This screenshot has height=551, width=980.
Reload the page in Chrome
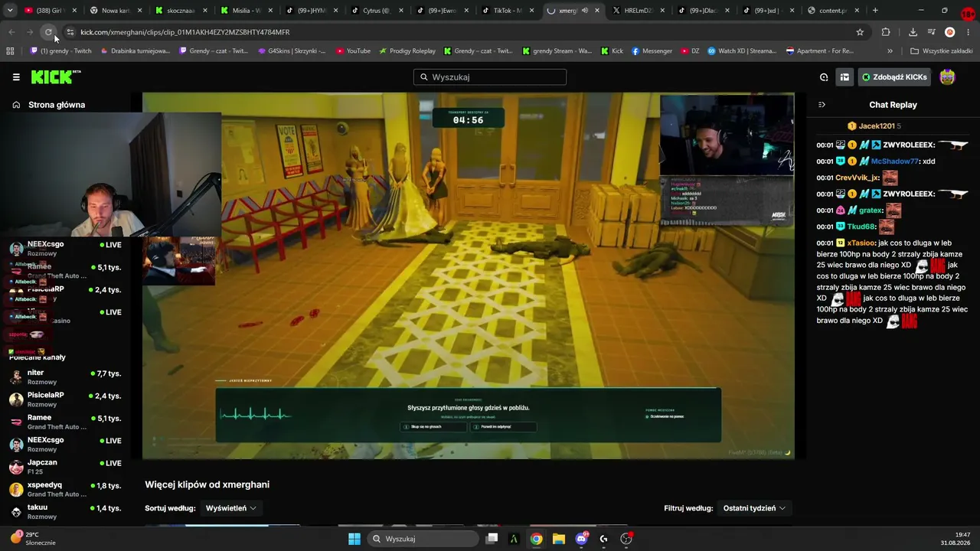pos(48,32)
